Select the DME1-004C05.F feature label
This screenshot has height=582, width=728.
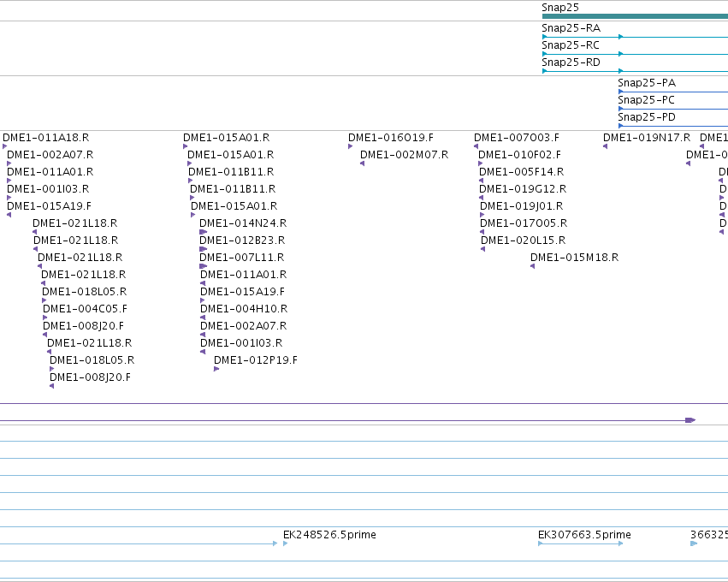pos(85,308)
